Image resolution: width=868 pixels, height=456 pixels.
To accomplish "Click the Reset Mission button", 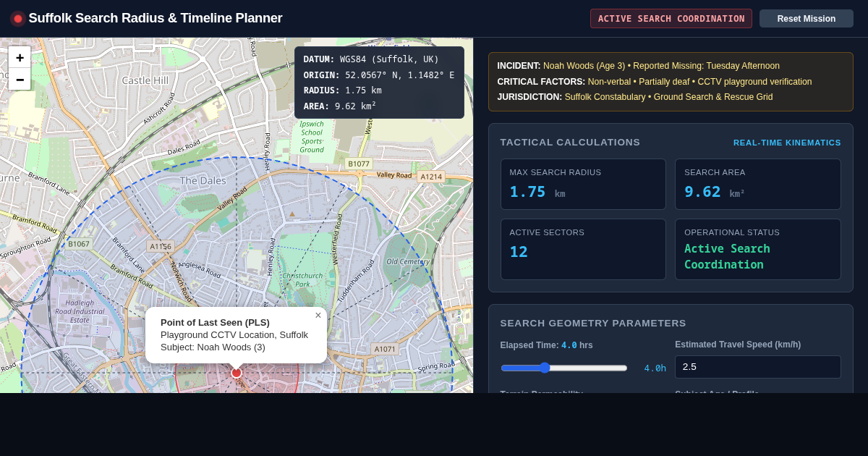I will [x=807, y=19].
